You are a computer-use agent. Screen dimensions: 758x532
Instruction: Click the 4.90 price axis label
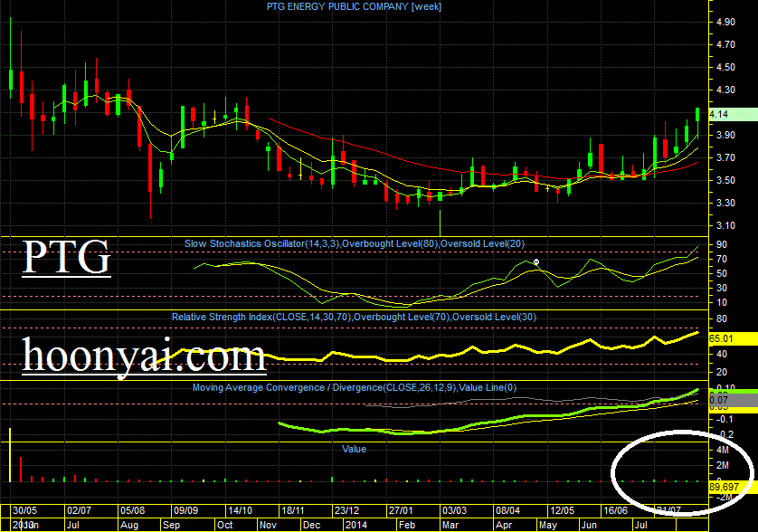click(725, 23)
